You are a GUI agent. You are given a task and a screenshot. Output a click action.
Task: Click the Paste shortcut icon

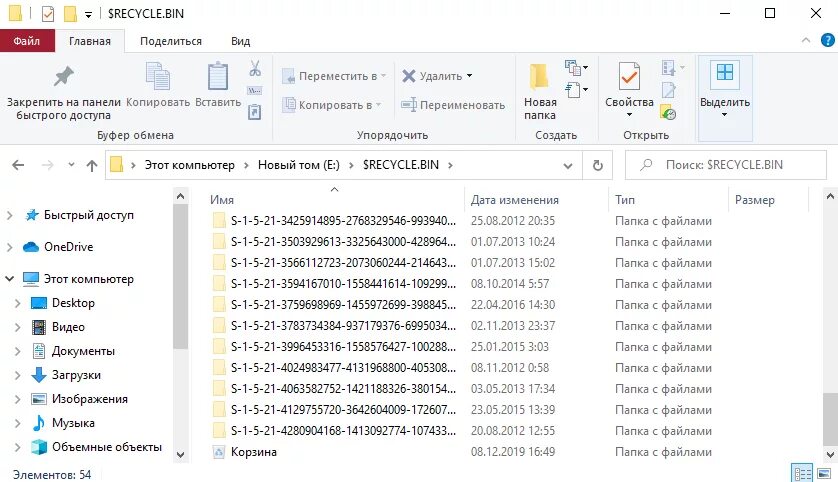(254, 112)
